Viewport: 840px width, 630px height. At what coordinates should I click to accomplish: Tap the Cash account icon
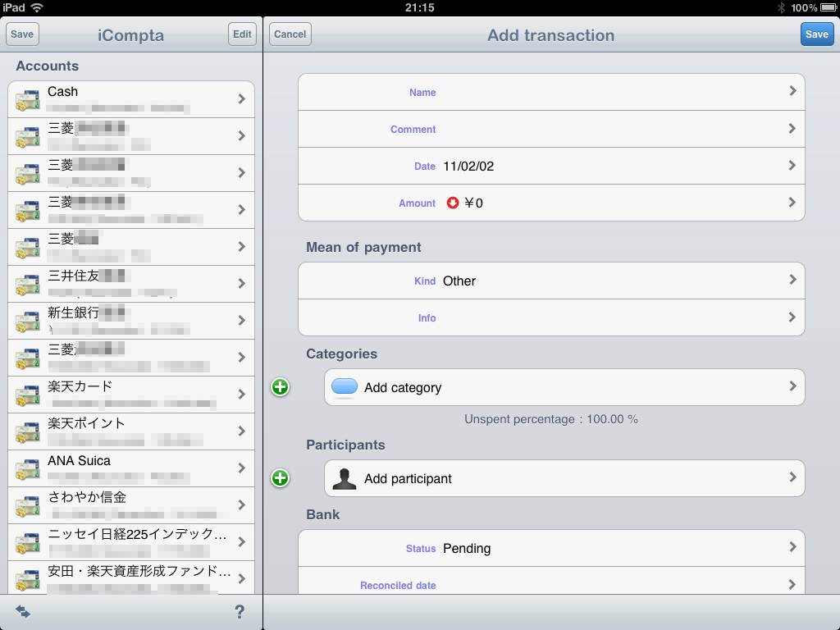[28, 99]
